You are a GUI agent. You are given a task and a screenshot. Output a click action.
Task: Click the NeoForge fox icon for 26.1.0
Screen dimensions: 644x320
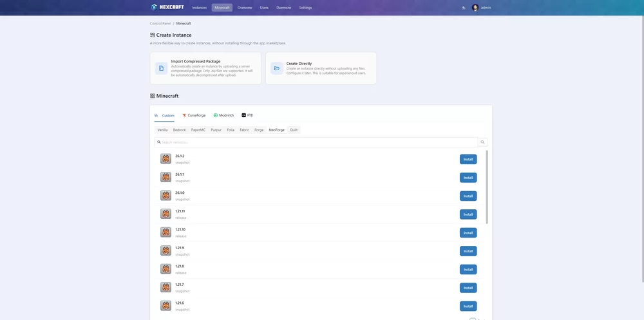(166, 196)
